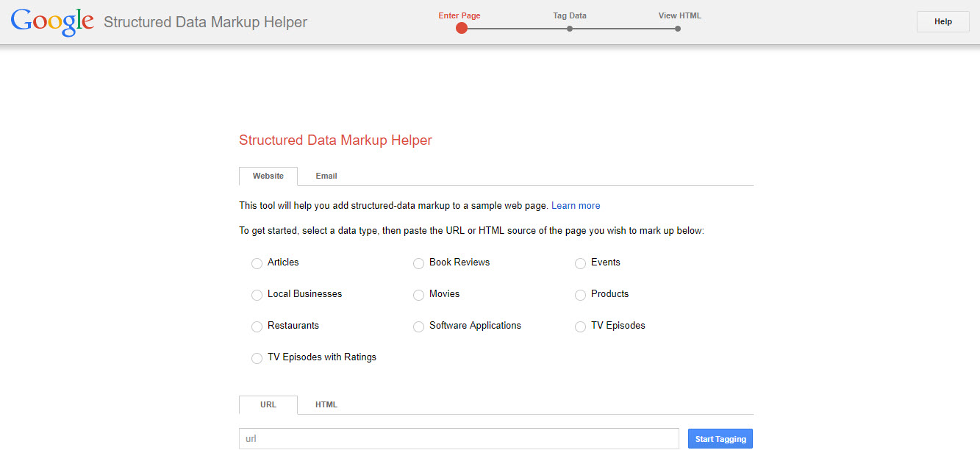This screenshot has width=980, height=450.
Task: Select the Events data type
Action: tap(580, 263)
